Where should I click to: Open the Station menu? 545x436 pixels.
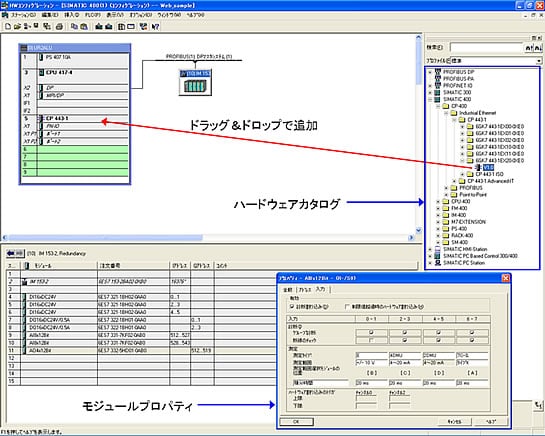point(23,15)
